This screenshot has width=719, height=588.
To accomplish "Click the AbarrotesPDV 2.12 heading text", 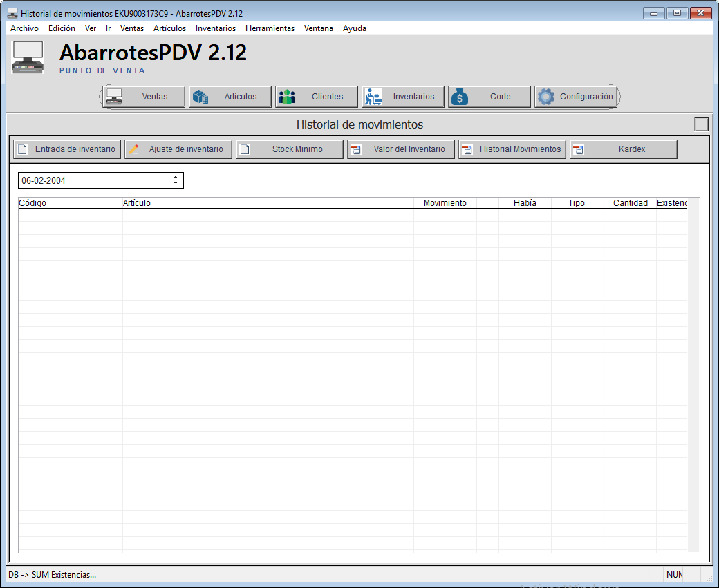I will pos(153,53).
